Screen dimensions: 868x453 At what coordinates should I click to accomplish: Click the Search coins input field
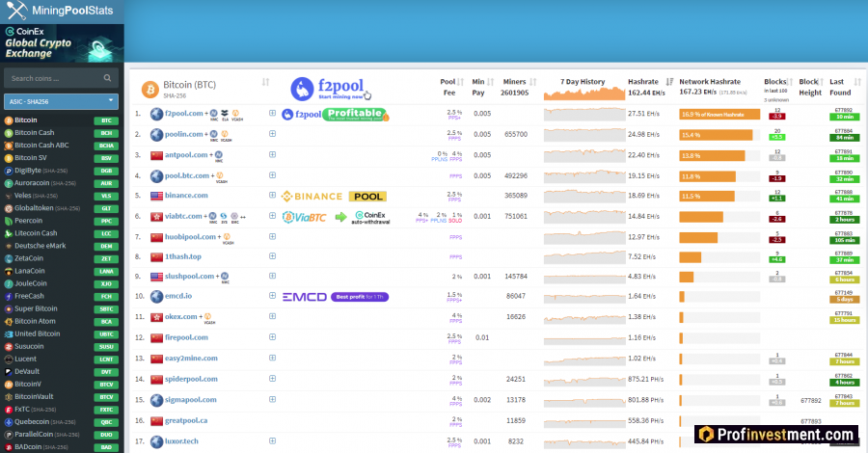pos(61,78)
